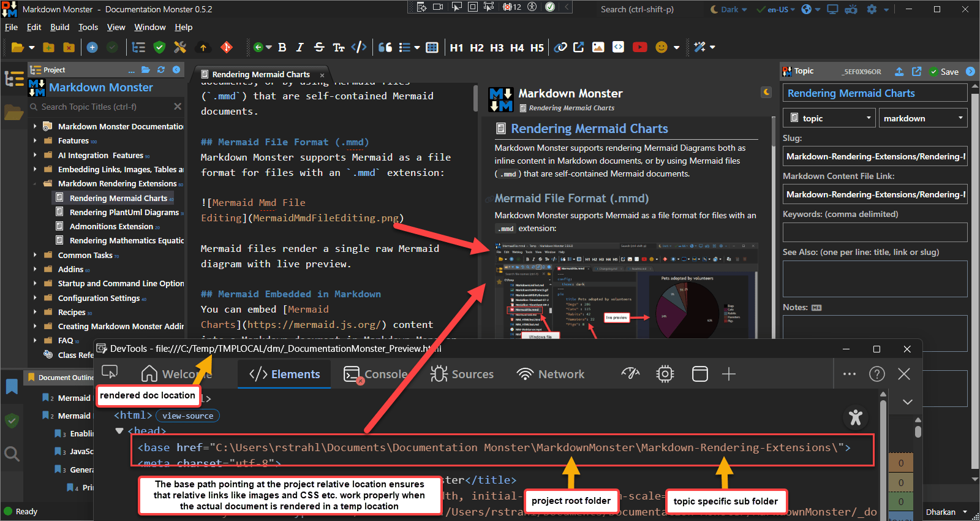The height and width of the screenshot is (521, 980).
Task: Click the Git commit toolbar icon
Action: pyautogui.click(x=227, y=47)
